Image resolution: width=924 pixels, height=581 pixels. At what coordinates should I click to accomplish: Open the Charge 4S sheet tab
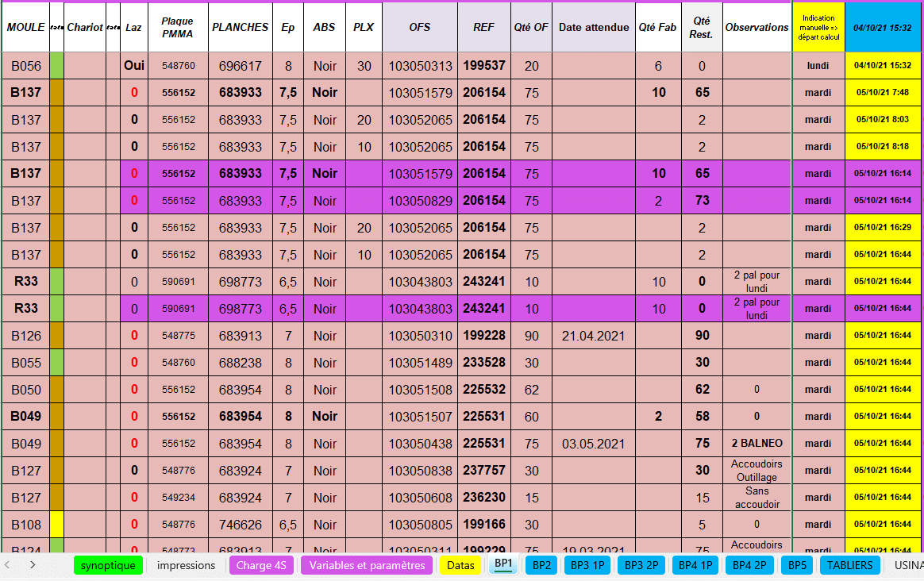[261, 565]
